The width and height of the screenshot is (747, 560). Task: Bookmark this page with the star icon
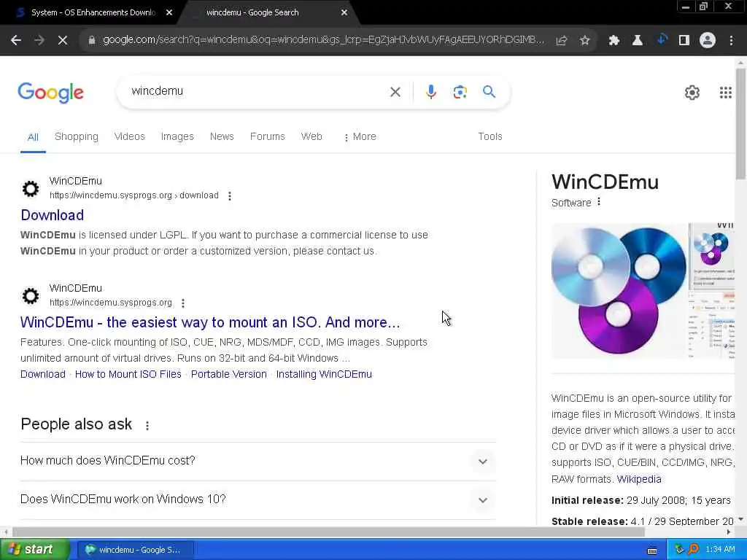click(x=584, y=41)
